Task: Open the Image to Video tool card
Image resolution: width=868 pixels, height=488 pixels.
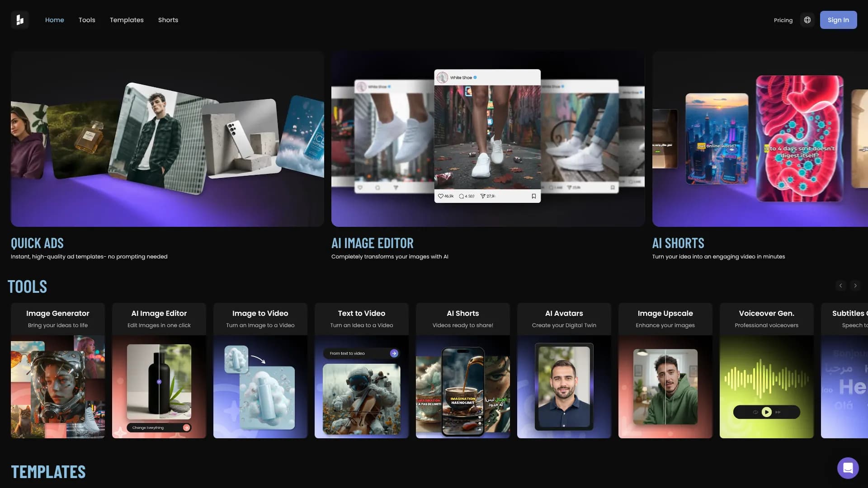Action: (x=260, y=371)
